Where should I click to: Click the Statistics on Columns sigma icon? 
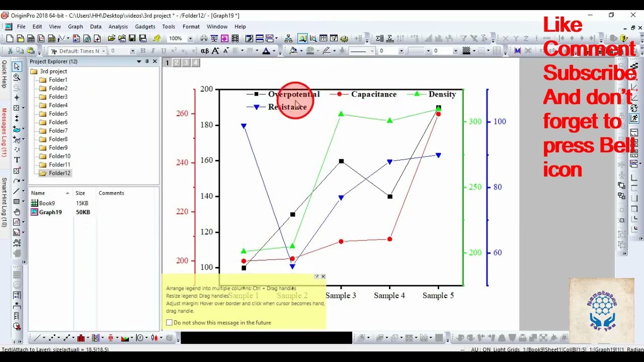(x=380, y=38)
